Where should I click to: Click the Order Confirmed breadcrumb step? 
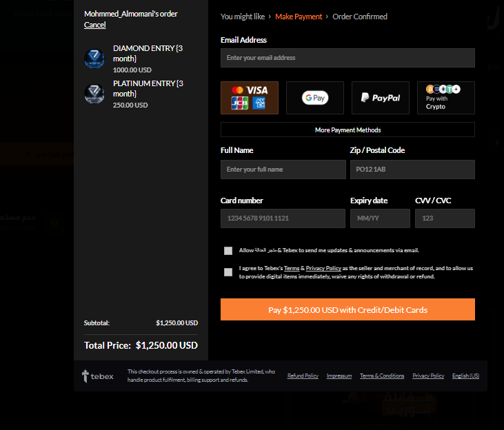(x=360, y=17)
